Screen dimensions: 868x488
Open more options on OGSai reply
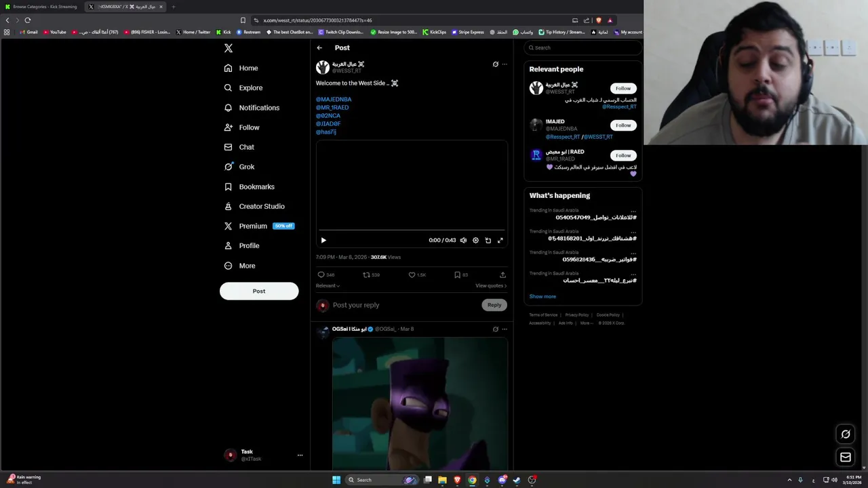coord(504,329)
